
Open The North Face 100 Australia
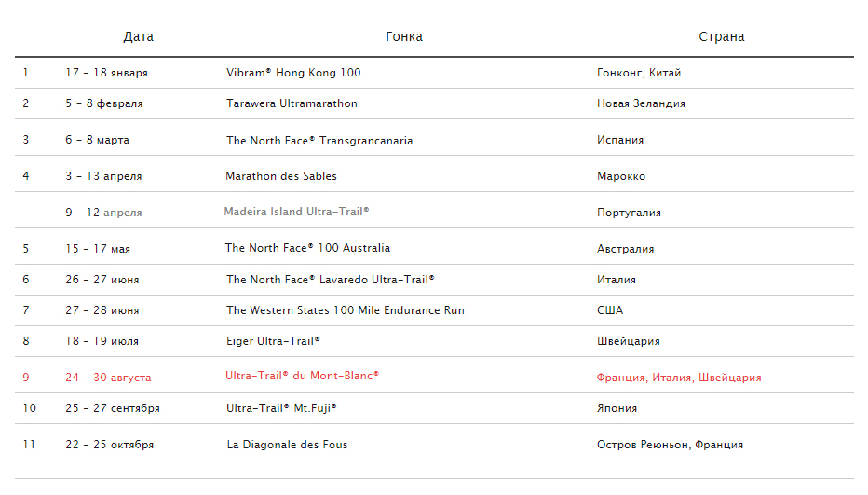[x=307, y=248]
